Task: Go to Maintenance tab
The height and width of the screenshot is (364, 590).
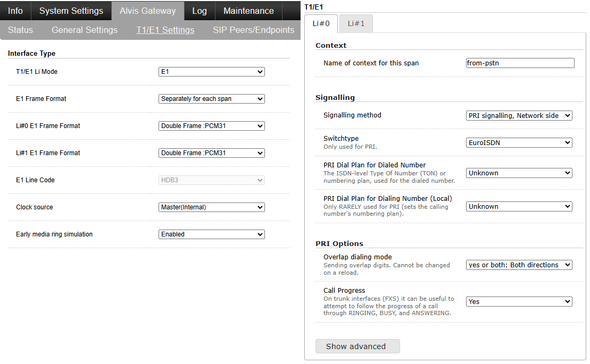Action: (248, 11)
